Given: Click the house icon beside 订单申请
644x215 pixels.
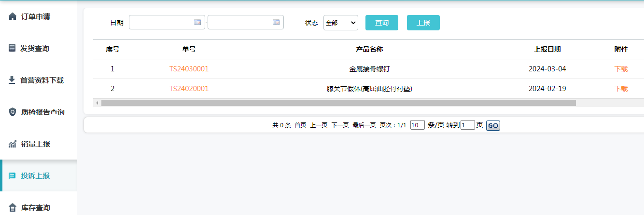Looking at the screenshot, I should pos(13,17).
